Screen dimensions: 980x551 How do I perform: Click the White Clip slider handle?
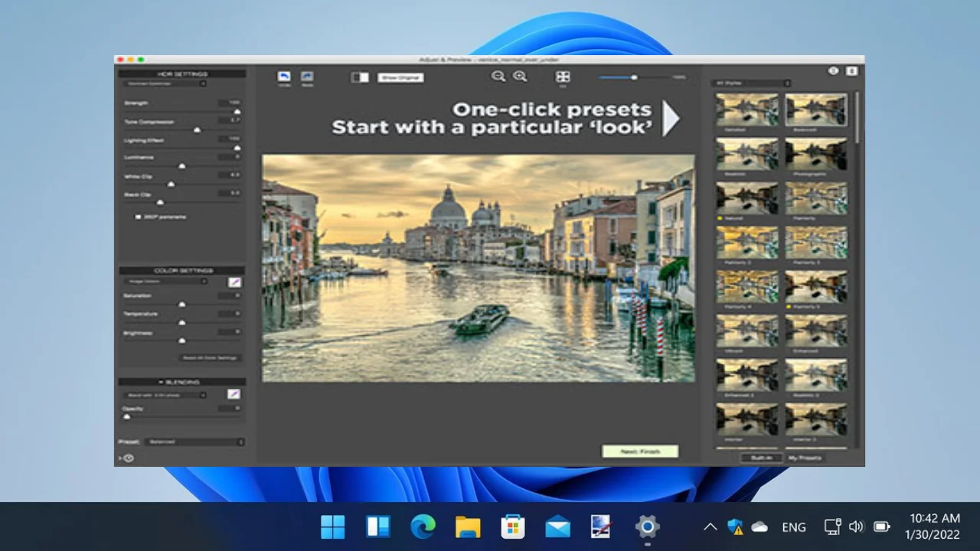(x=171, y=184)
